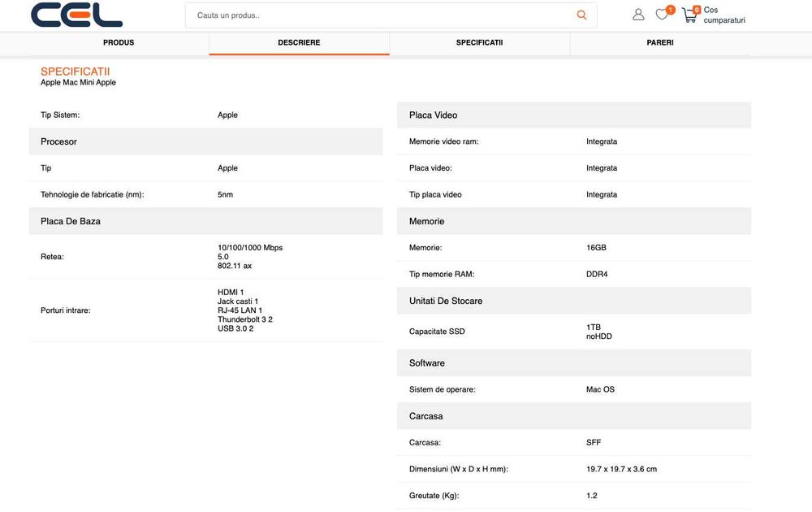This screenshot has height=512, width=812.
Task: Click the 'Procesor' section header
Action: coord(205,141)
